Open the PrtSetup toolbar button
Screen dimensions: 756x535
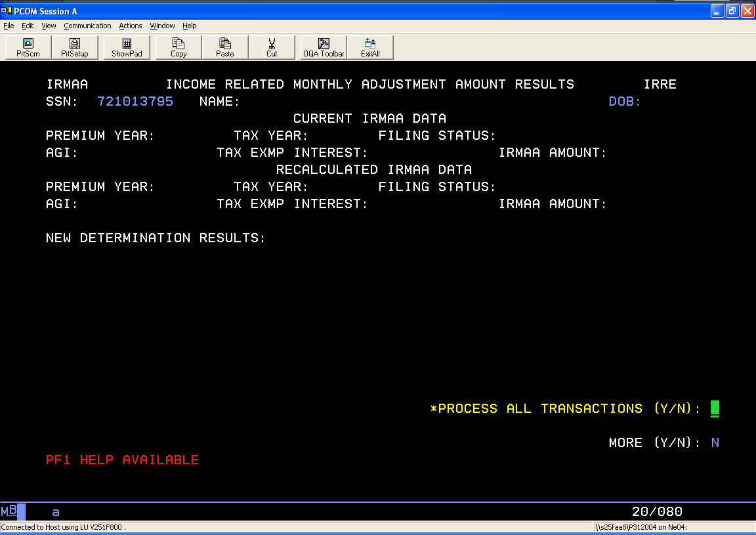75,47
